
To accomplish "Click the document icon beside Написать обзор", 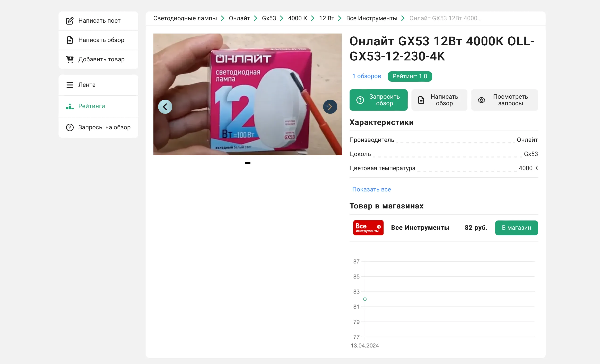I will [x=70, y=40].
